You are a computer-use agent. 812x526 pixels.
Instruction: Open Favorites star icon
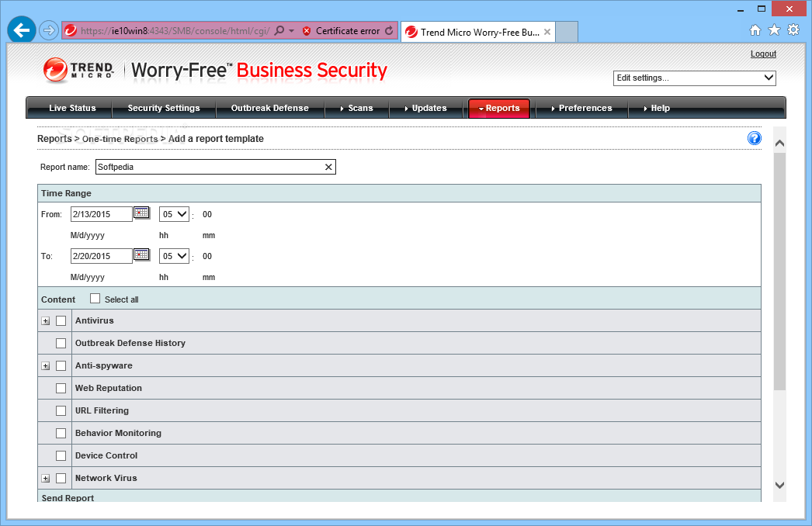click(774, 30)
